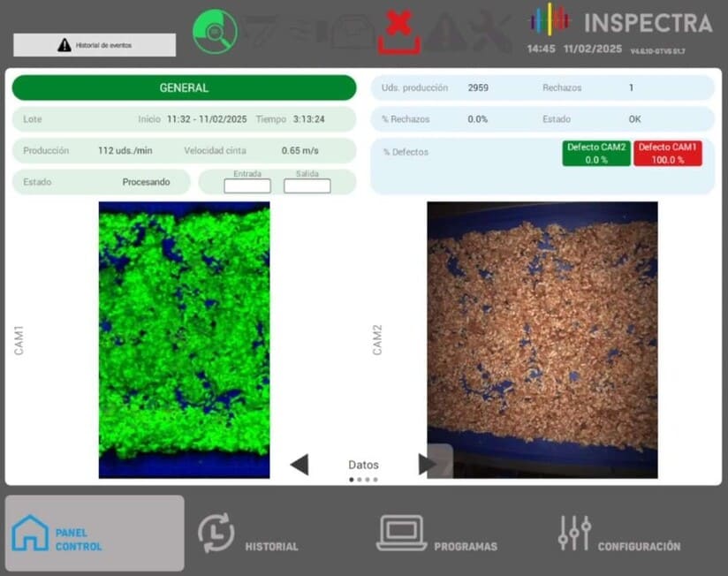Viewport: 728px width, 576px height.
Task: Click the green inspection magnifier icon
Action: 215,32
